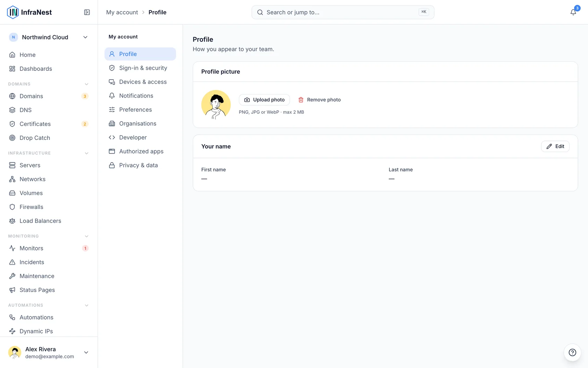The height and width of the screenshot is (368, 588).
Task: Open the help question mark button
Action: point(572,352)
